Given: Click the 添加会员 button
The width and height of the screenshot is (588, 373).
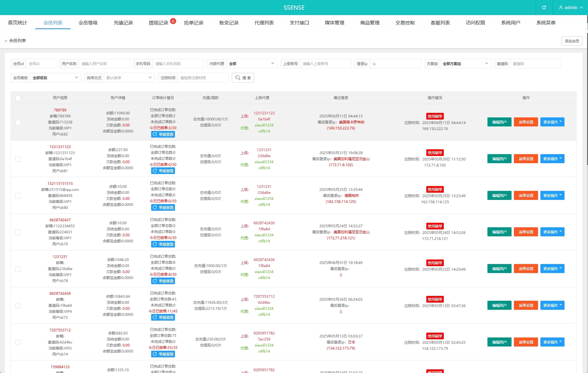Looking at the screenshot, I should (571, 41).
